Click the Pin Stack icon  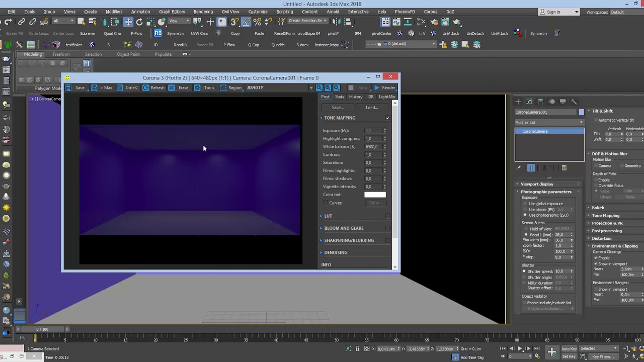click(x=519, y=168)
